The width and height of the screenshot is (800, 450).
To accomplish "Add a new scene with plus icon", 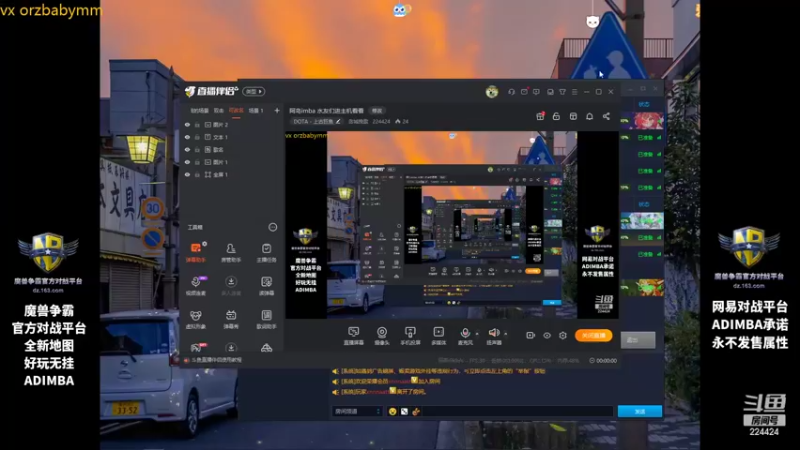I will click(x=277, y=110).
